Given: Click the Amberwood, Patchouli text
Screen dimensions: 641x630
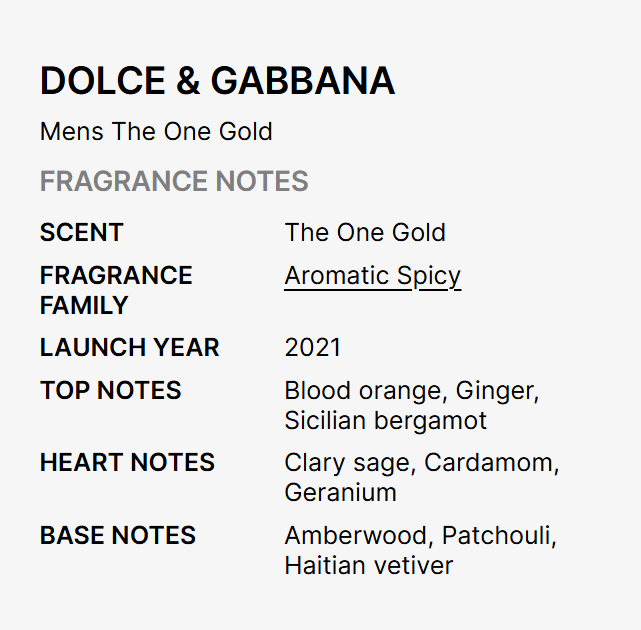Looking at the screenshot, I should pyautogui.click(x=420, y=536).
